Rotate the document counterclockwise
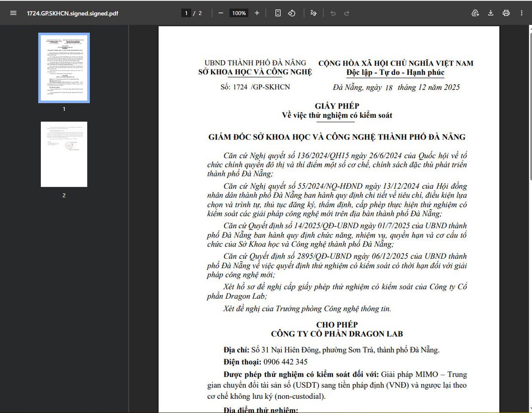The image size is (532, 413). coord(292,13)
